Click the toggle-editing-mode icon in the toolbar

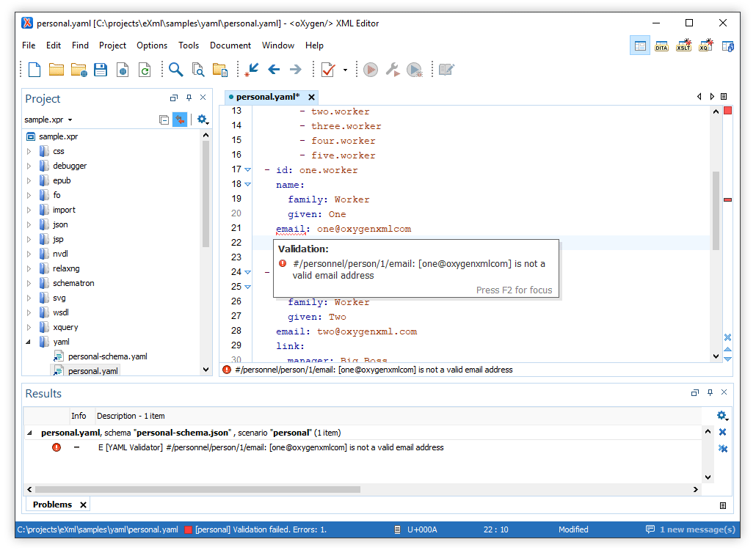point(446,70)
